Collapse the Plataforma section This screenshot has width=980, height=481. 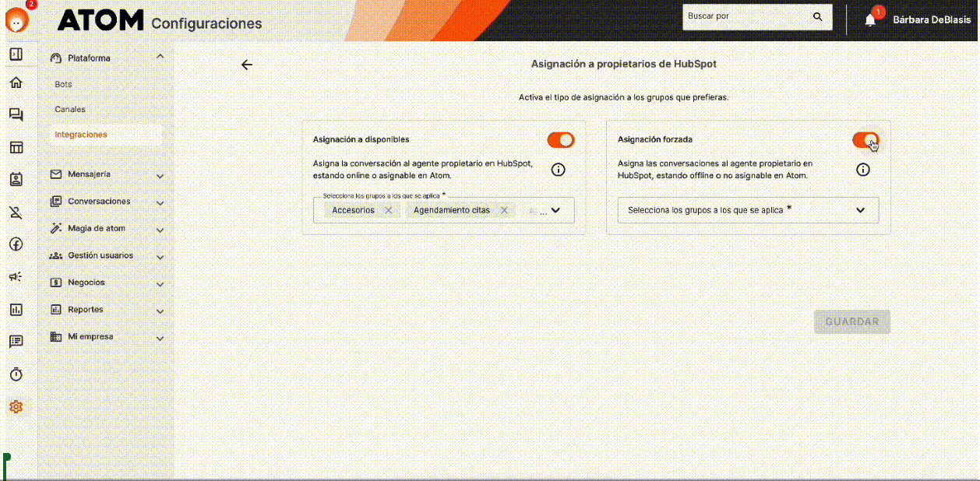pyautogui.click(x=160, y=58)
